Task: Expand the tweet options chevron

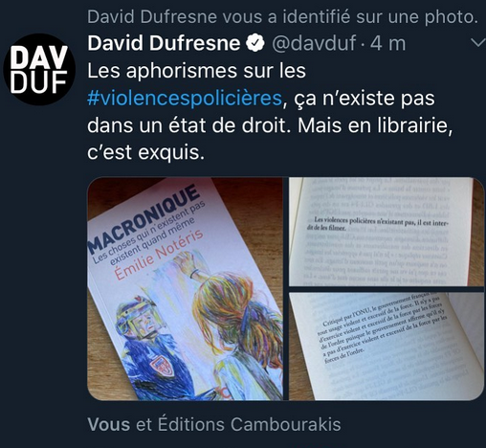Action: click(477, 43)
